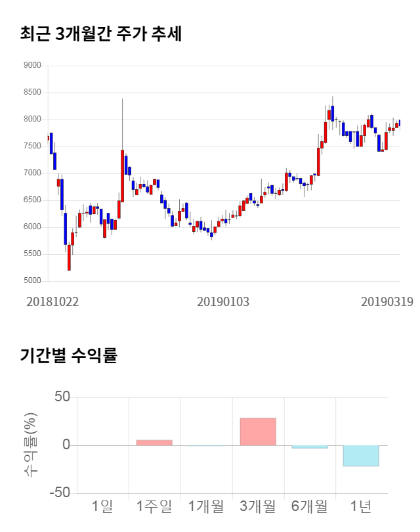Click the 6개월 return bar
The width and height of the screenshot is (420, 532).
click(x=309, y=447)
